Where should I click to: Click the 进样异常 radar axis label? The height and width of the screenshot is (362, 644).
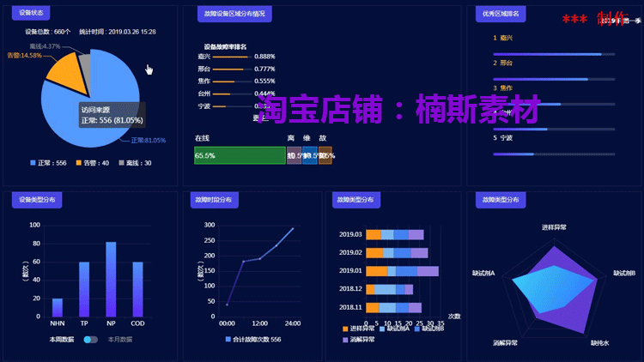coord(554,227)
